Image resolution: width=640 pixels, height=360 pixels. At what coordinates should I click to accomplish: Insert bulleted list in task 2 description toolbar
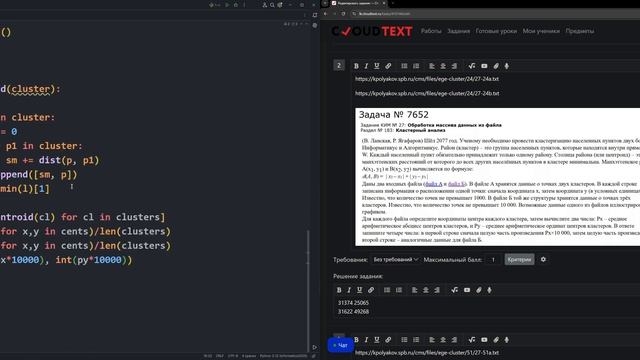click(x=404, y=66)
